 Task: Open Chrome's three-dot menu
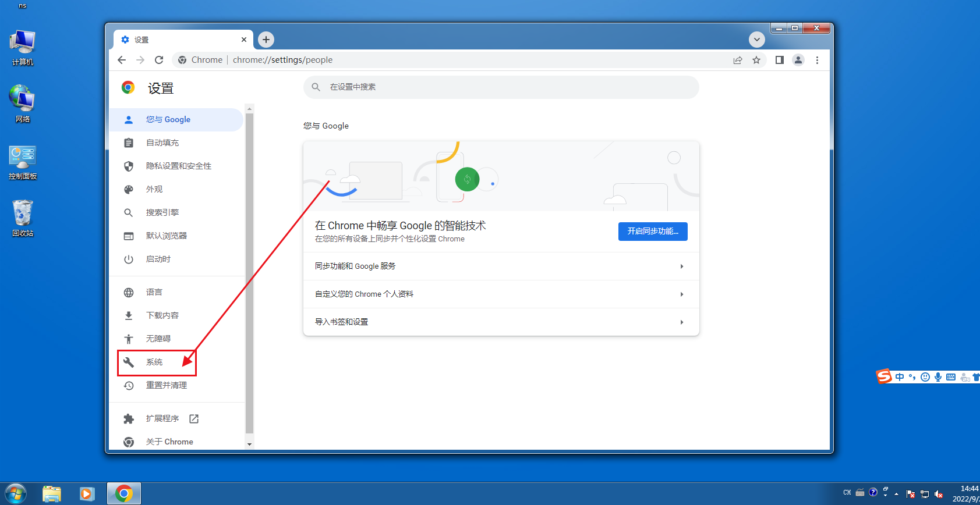(817, 60)
